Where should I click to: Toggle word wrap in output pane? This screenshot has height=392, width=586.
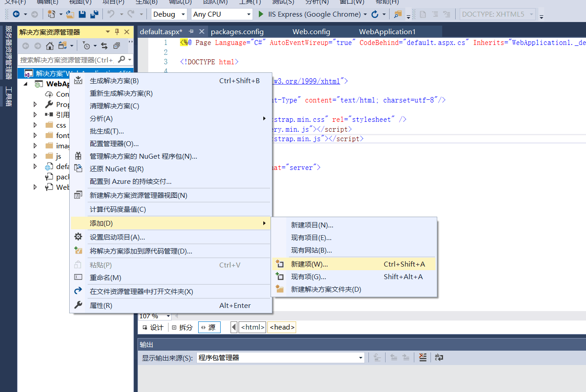439,357
